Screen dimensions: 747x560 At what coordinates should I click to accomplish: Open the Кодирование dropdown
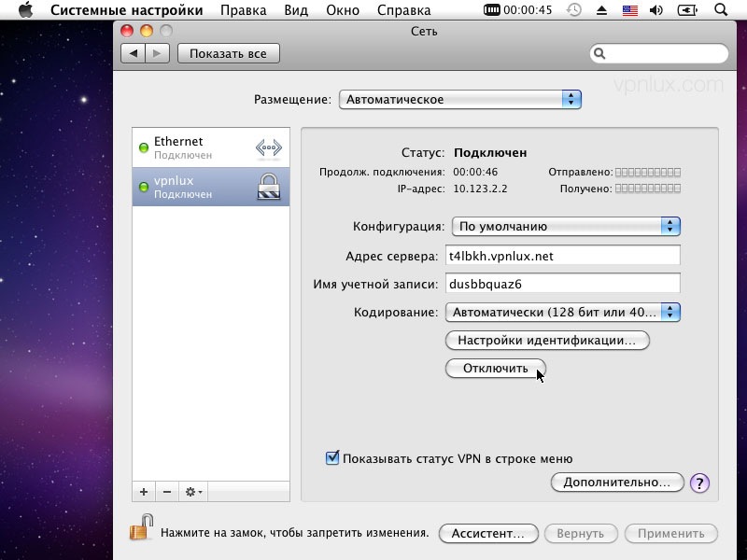[563, 313]
